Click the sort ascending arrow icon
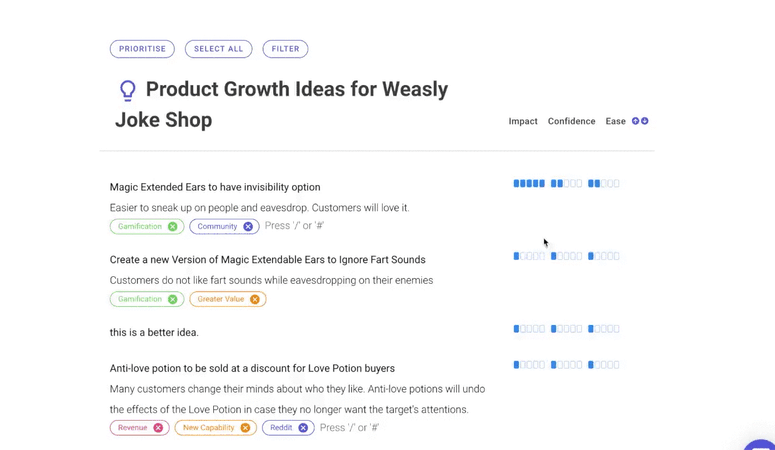The image size is (775, 450). 636,121
